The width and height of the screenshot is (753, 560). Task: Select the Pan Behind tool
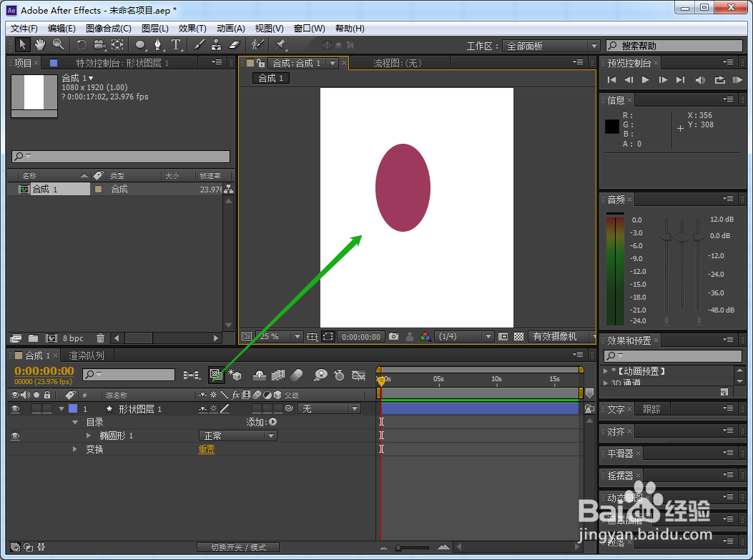point(118,44)
